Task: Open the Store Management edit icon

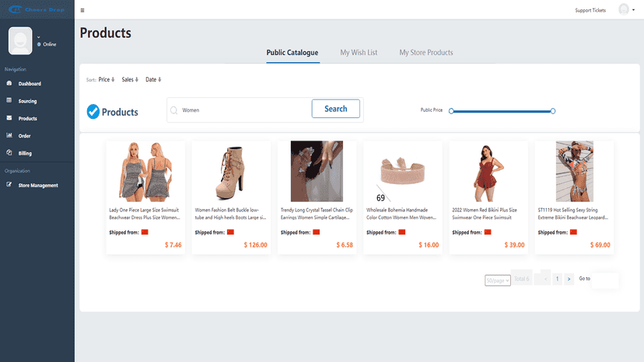Action: pyautogui.click(x=9, y=185)
